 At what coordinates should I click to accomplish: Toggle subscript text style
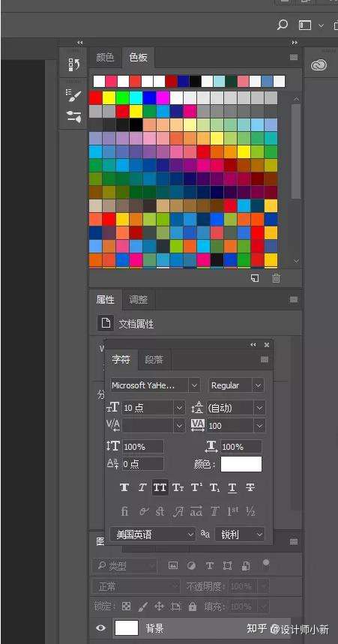pyautogui.click(x=214, y=487)
